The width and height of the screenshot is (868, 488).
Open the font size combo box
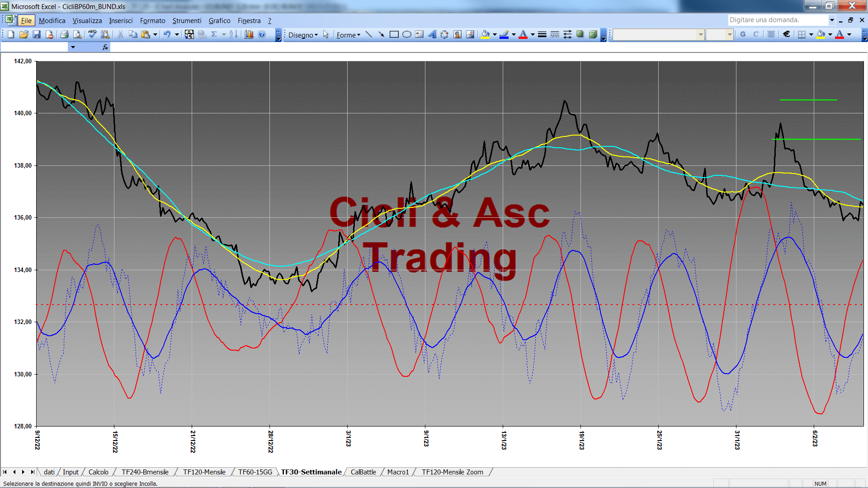(719, 34)
